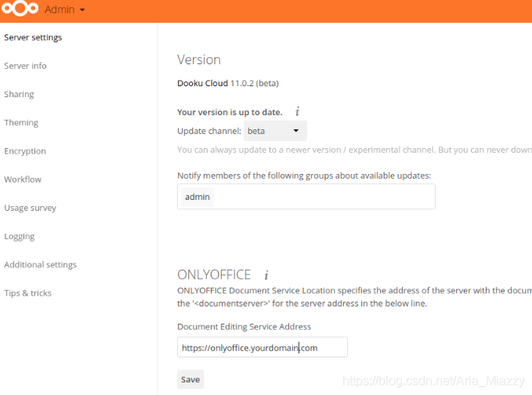Image resolution: width=532 pixels, height=395 pixels.
Task: Click 'Notify members of the following groups' label
Action: (x=304, y=176)
